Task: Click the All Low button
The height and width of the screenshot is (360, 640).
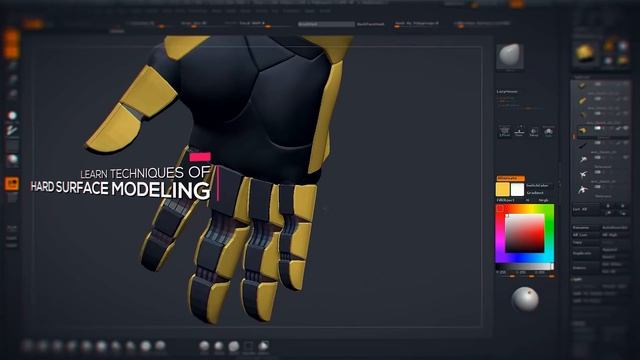Action: click(586, 235)
